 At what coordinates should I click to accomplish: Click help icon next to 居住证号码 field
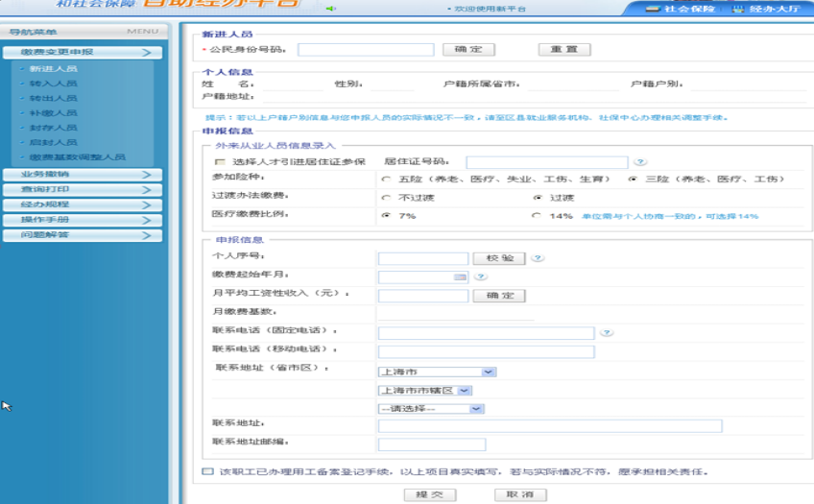coord(640,162)
